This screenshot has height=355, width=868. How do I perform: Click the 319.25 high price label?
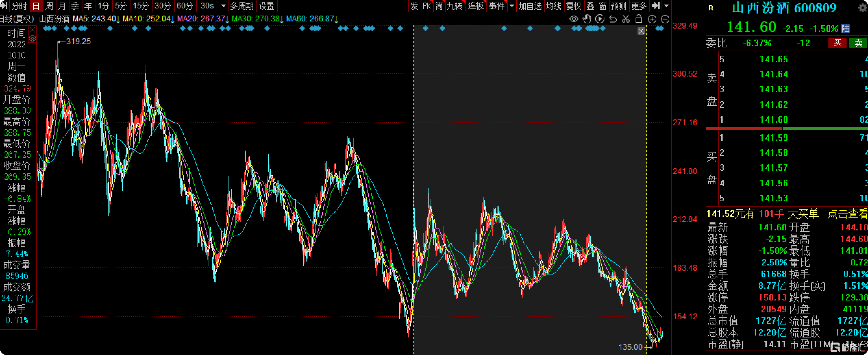pyautogui.click(x=78, y=42)
